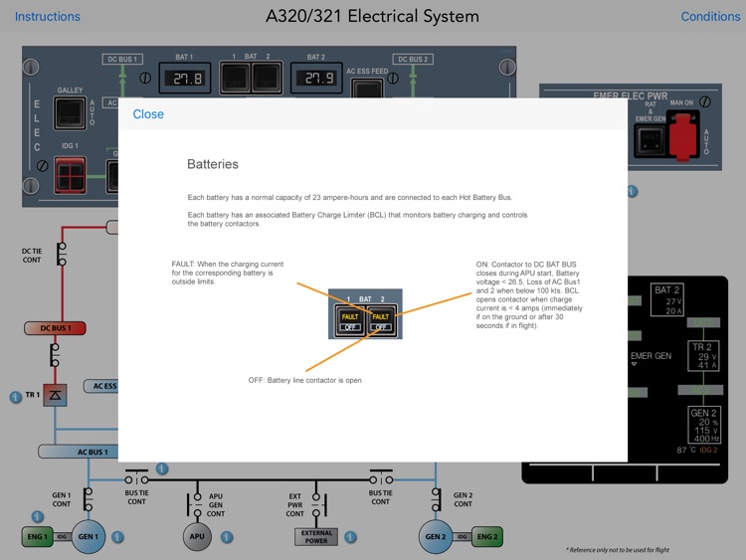
Task: Close the Batteries info popup
Action: coord(148,114)
